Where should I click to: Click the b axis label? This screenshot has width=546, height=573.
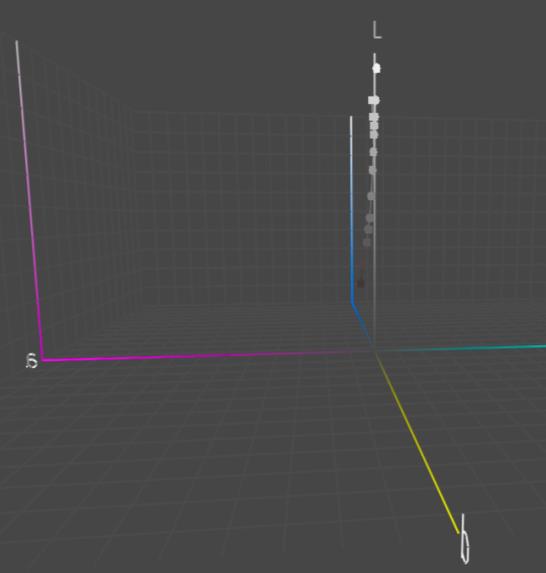(465, 539)
